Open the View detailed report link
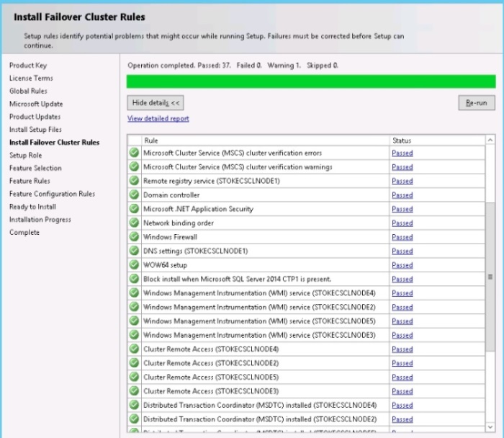 [x=158, y=118]
